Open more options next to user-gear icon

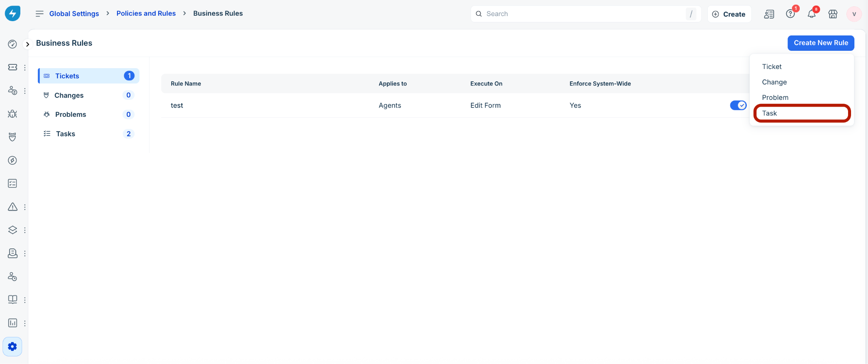(x=25, y=91)
